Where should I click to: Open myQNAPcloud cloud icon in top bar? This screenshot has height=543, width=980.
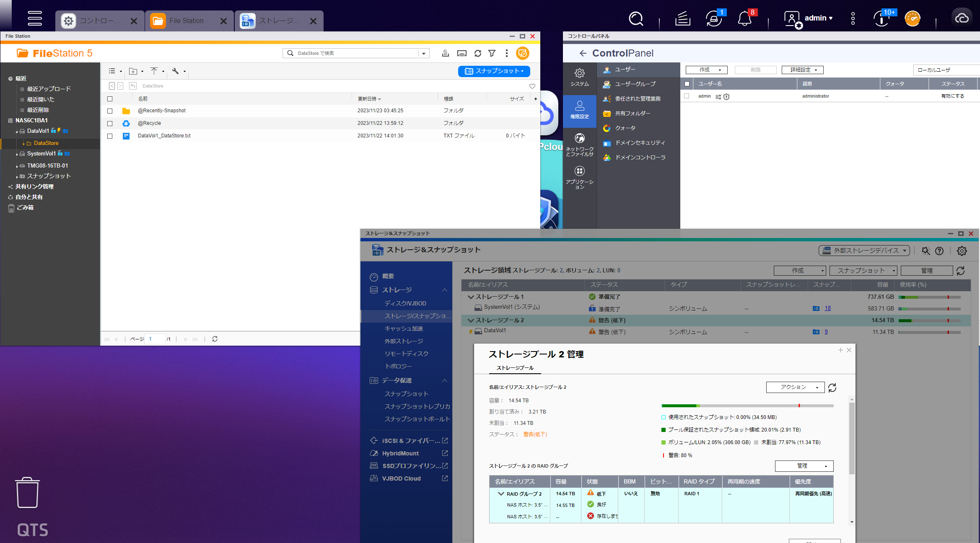pyautogui.click(x=962, y=18)
